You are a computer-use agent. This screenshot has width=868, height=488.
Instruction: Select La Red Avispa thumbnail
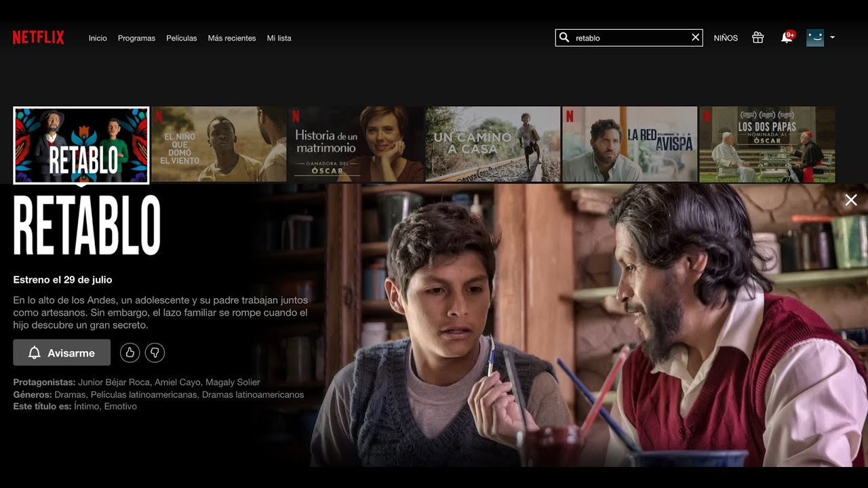tap(630, 144)
